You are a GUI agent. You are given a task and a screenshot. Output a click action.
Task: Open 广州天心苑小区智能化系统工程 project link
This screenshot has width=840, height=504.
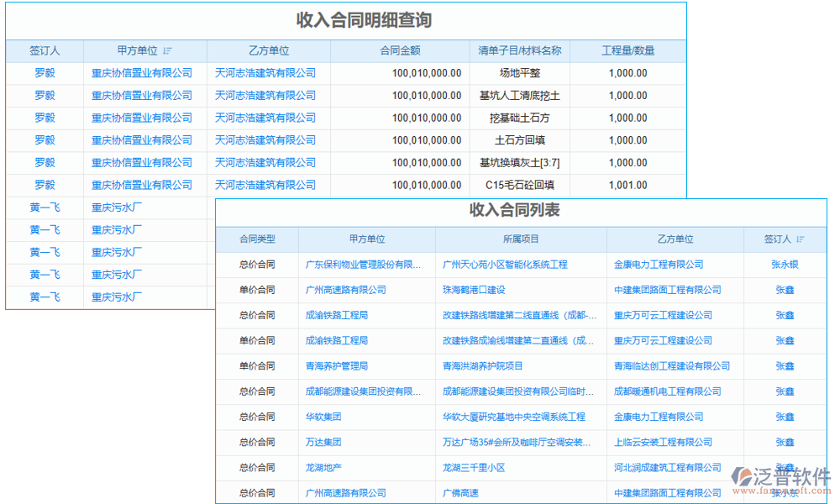pos(504,265)
